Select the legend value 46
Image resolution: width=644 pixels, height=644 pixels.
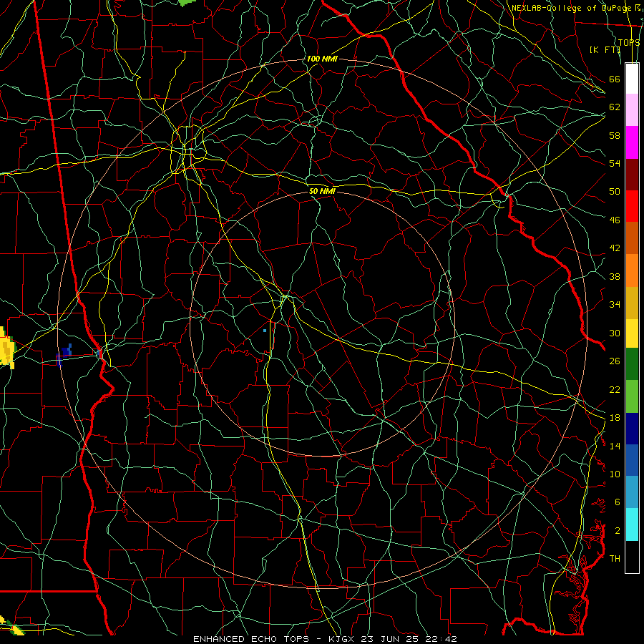[615, 220]
